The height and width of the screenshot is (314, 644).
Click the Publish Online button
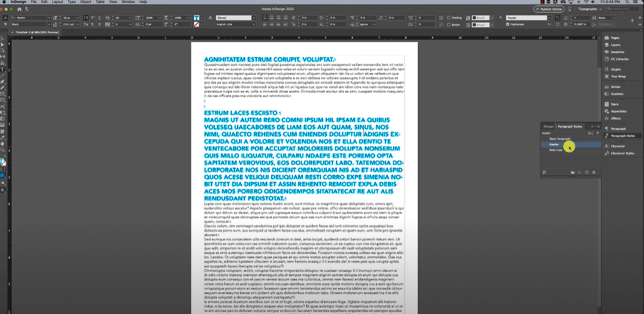(x=549, y=9)
